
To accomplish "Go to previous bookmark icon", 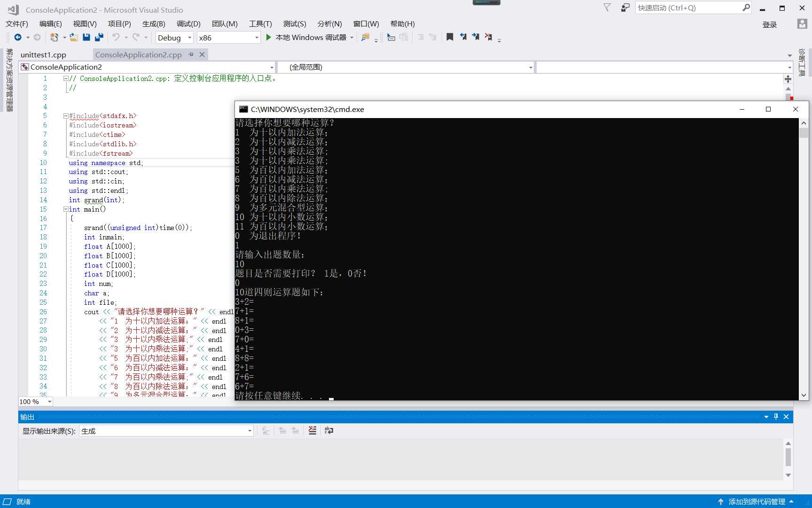I will tap(463, 37).
